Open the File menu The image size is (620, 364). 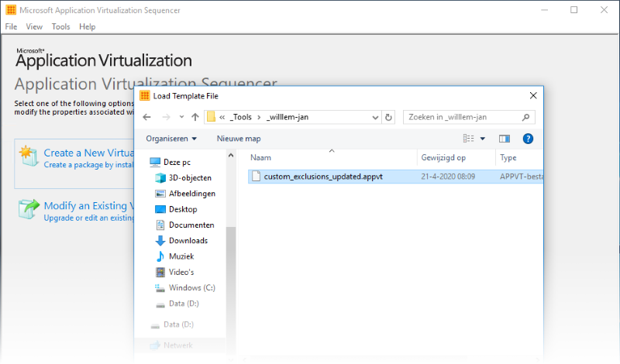tap(11, 26)
